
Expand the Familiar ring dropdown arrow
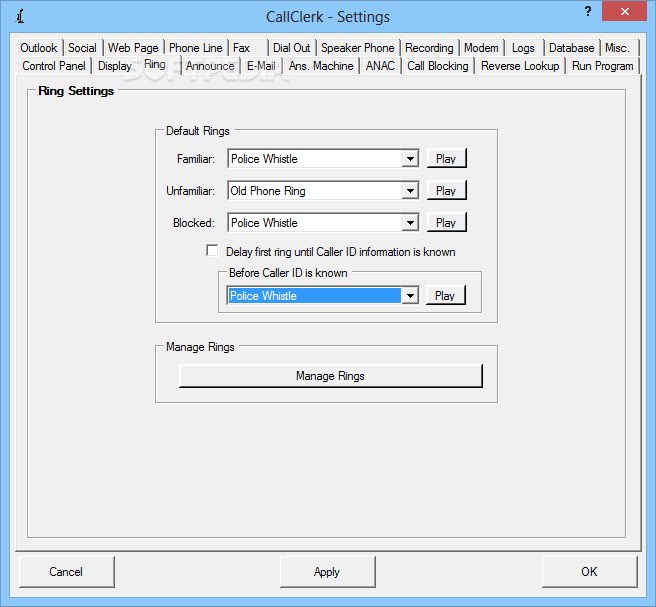[x=410, y=159]
